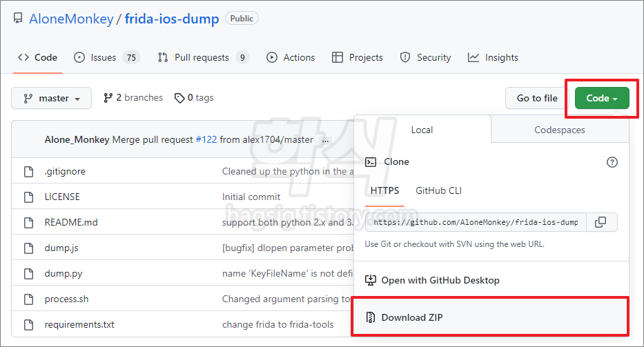Open the Pull requests tab
Screen dimensions: 644x347
pyautogui.click(x=204, y=57)
